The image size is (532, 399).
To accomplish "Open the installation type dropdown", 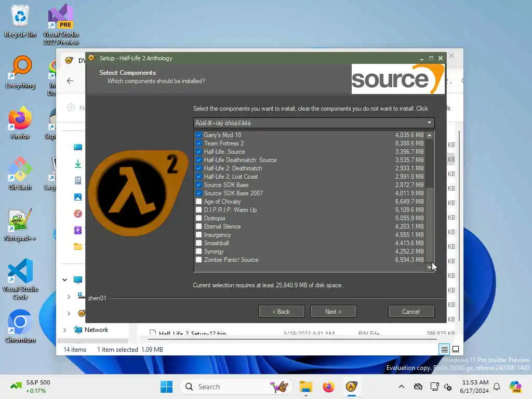I will tap(314, 123).
